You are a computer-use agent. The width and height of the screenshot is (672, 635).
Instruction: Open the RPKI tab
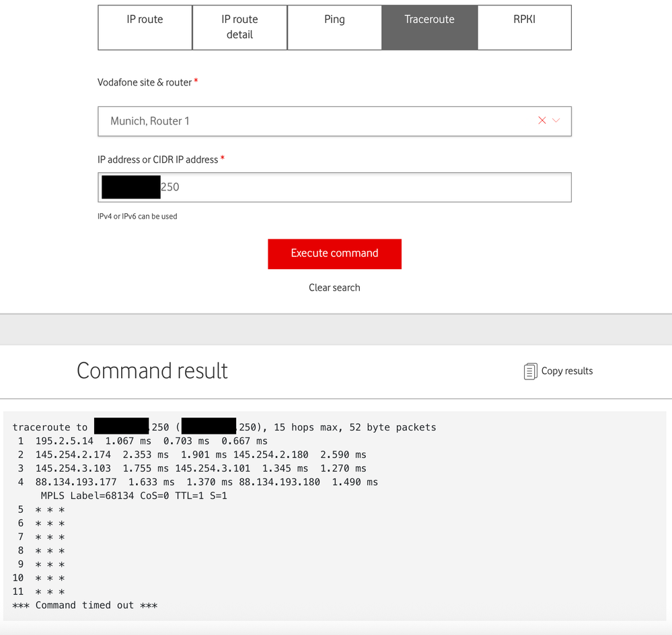click(524, 28)
